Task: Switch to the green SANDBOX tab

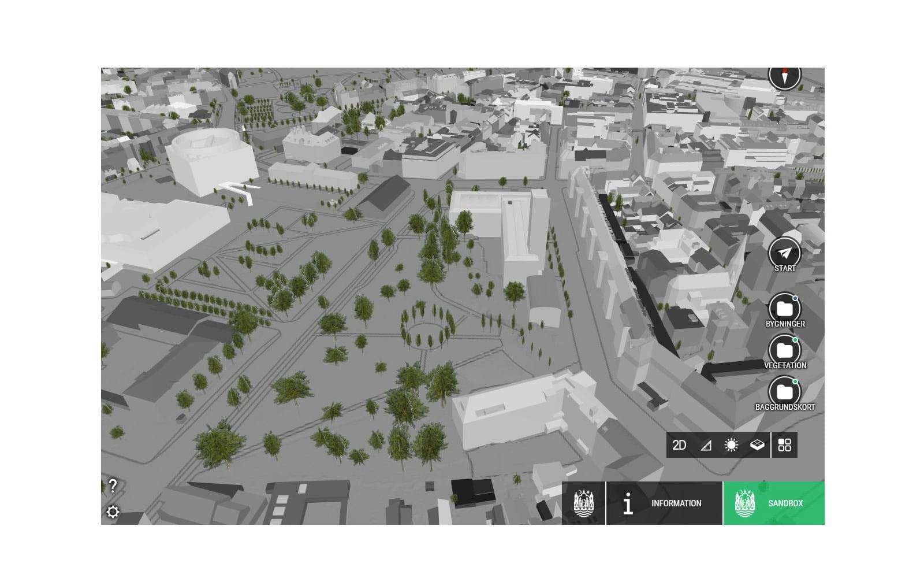Action: click(x=773, y=503)
